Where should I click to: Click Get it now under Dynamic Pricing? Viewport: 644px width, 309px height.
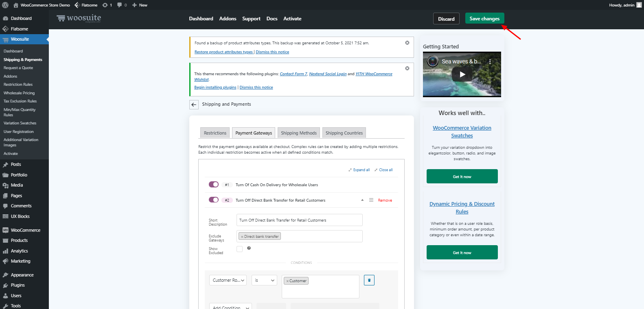pyautogui.click(x=462, y=252)
